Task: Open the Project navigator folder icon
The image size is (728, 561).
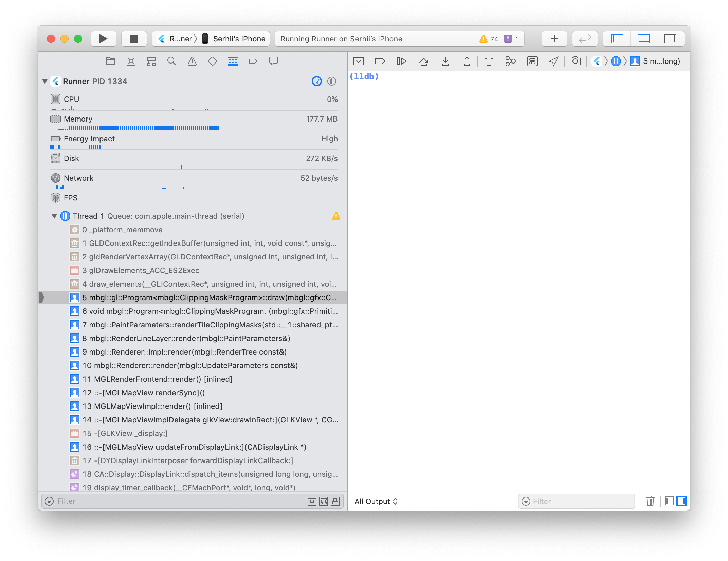Action: point(111,61)
